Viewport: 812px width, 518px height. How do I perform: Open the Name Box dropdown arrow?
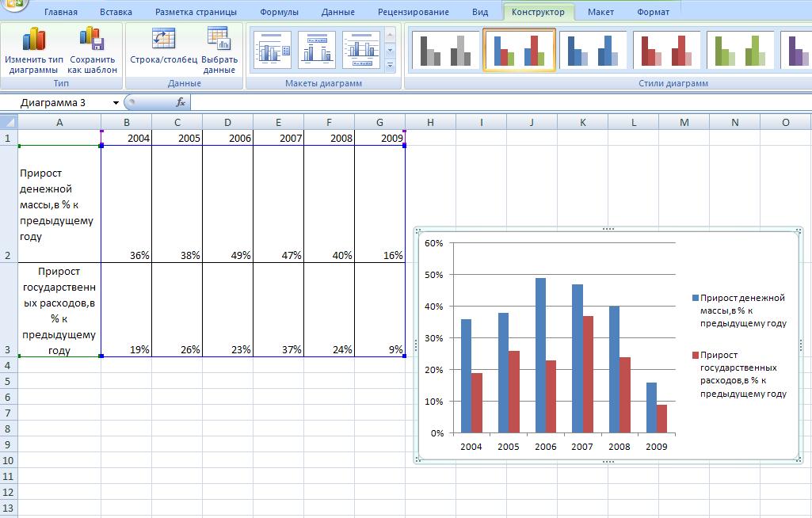[x=116, y=102]
